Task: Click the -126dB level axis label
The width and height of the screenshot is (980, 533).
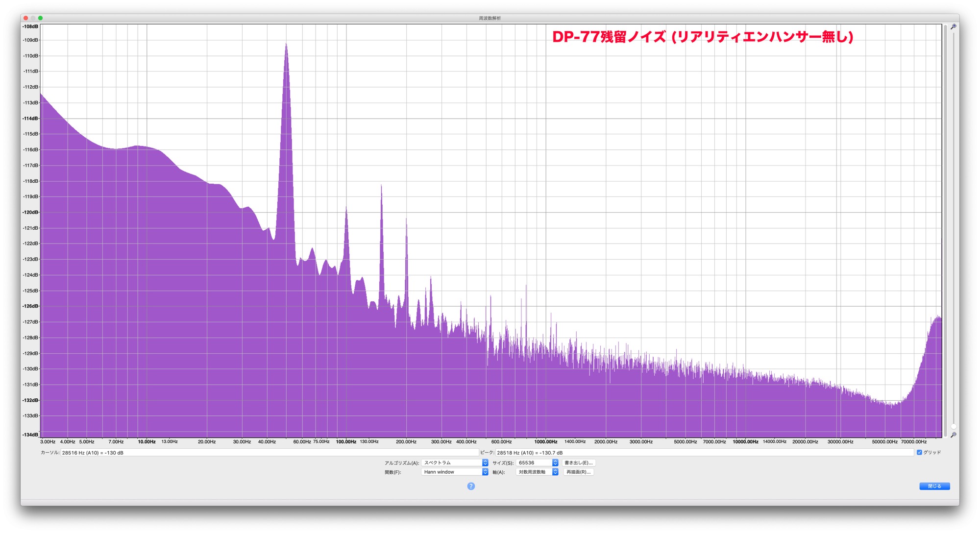Action: tap(30, 306)
